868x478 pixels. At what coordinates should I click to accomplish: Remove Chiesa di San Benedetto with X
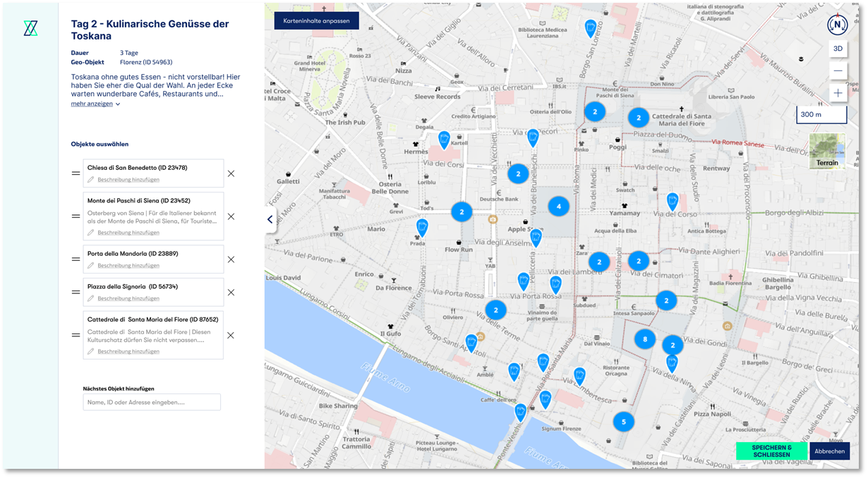231,173
